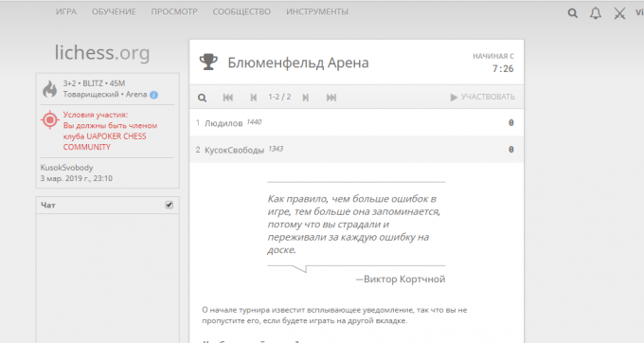
Task: Open the ИГРА menu
Action: [66, 12]
